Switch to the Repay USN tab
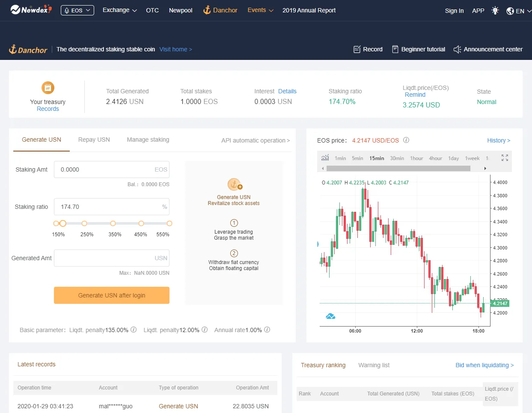 point(94,140)
